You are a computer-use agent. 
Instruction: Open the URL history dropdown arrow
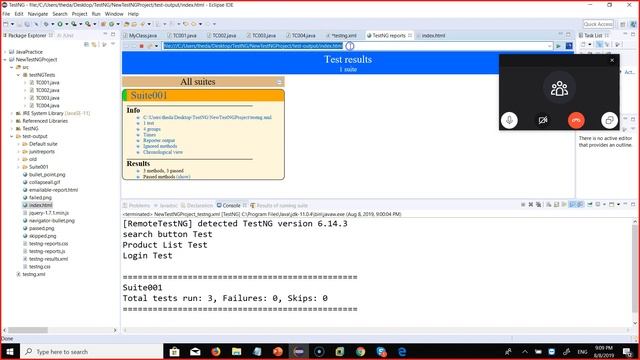(550, 46)
